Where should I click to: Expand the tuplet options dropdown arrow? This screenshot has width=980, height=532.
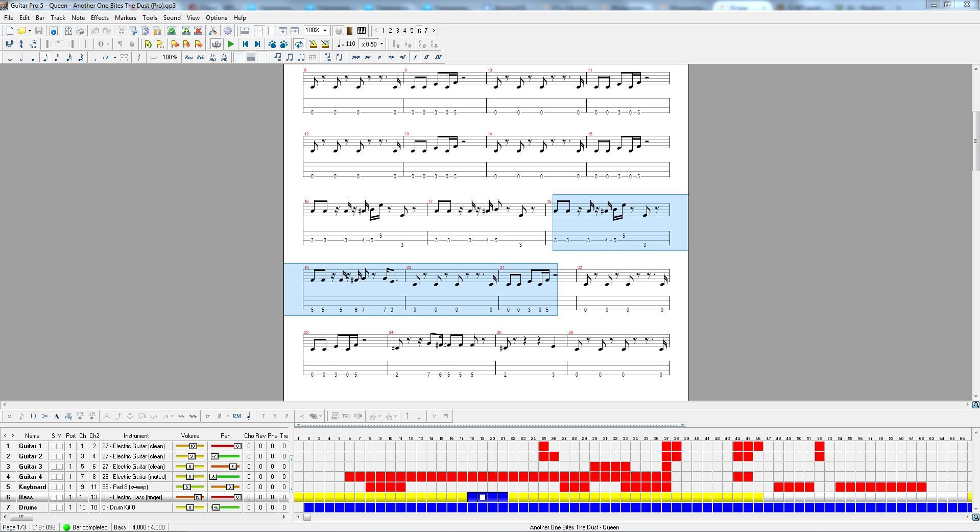coord(115,58)
